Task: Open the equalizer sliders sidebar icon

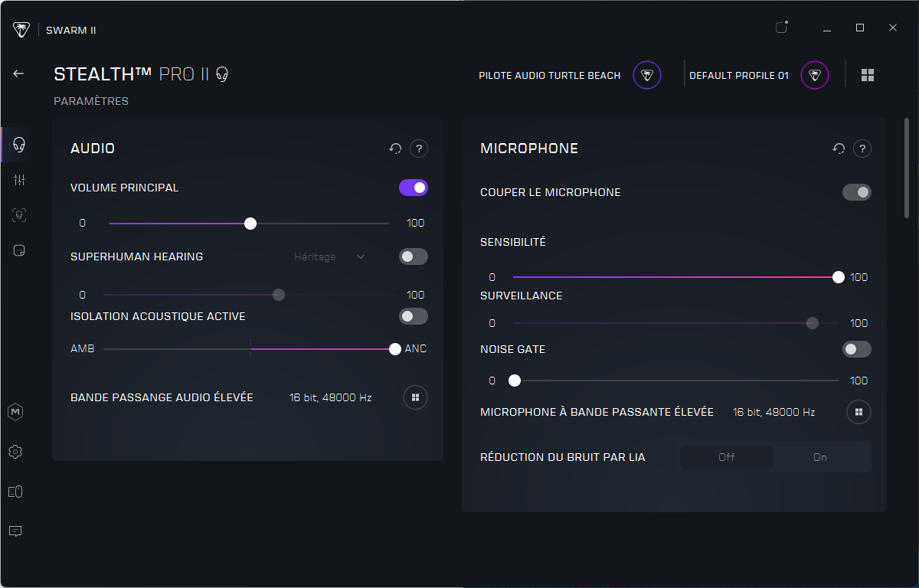Action: [x=19, y=180]
